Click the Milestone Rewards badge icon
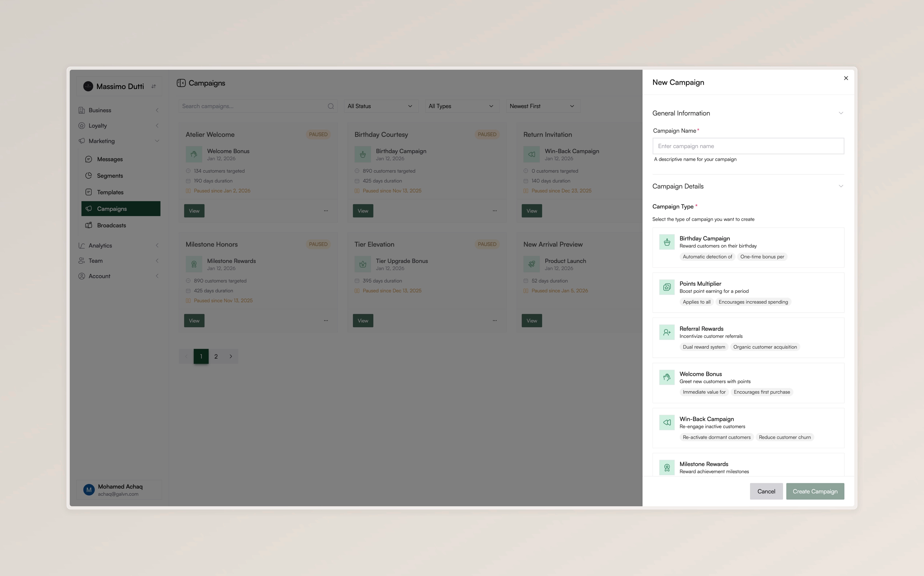 point(666,467)
